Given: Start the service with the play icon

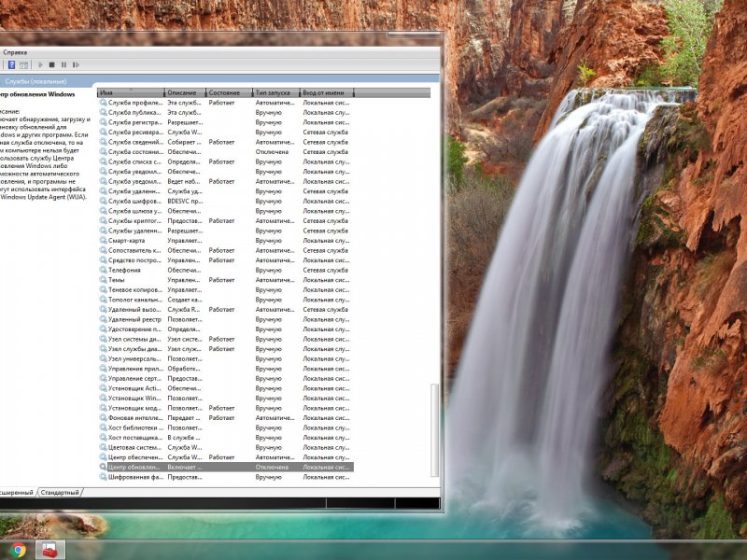Looking at the screenshot, I should [x=40, y=64].
